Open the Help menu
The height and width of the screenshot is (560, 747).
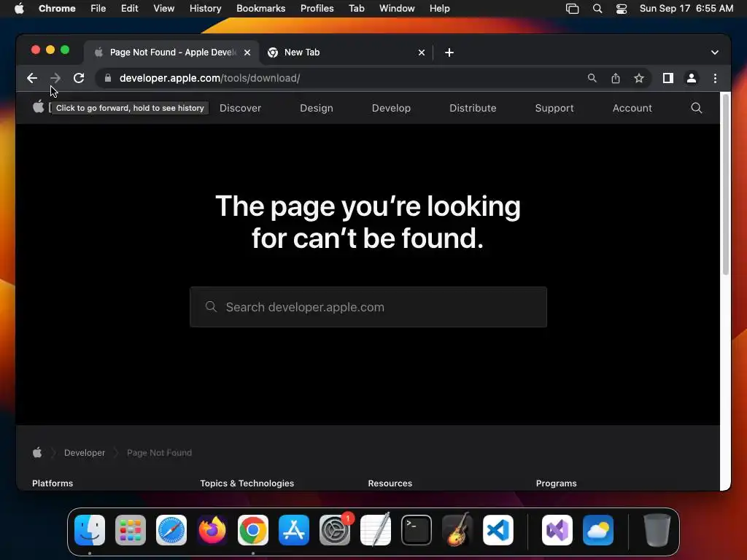(439, 9)
